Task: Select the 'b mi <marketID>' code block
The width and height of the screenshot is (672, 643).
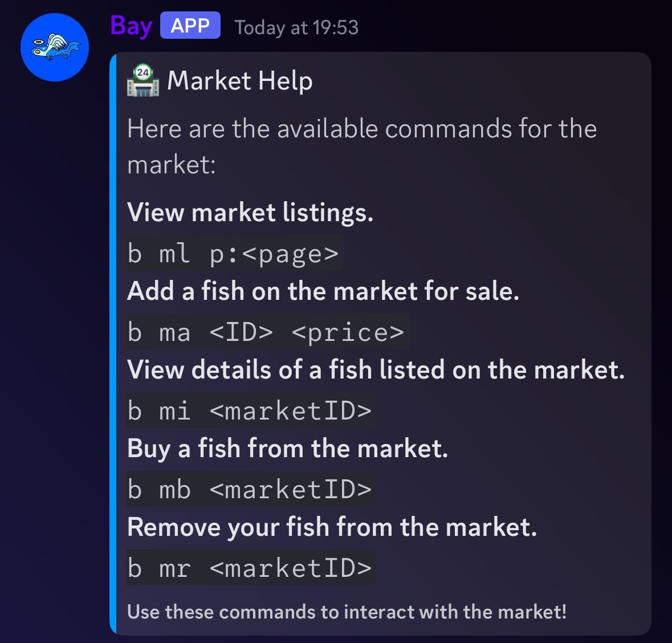Action: (251, 410)
